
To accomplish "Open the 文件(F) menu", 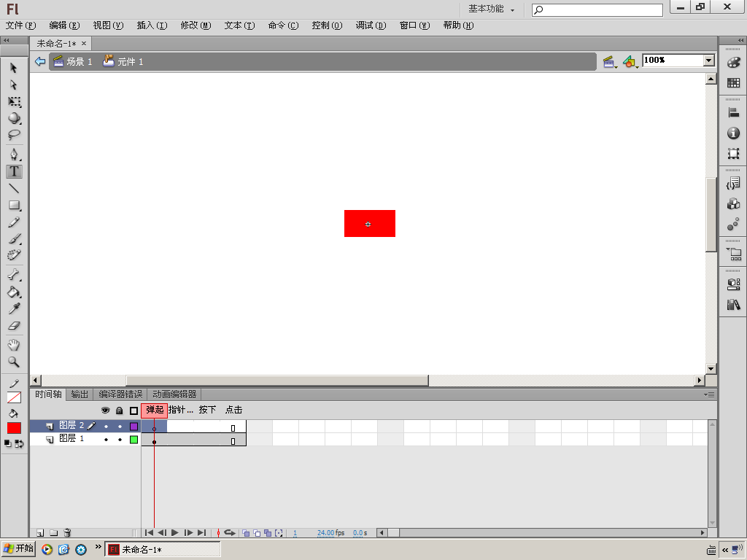I will (x=20, y=26).
